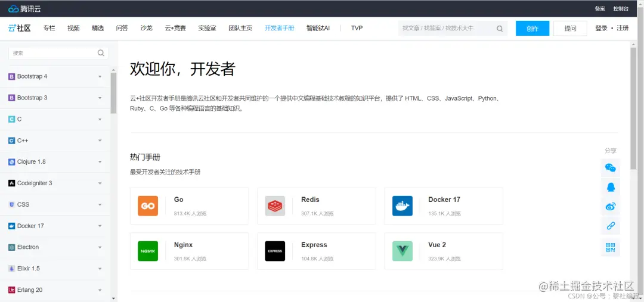The height and width of the screenshot is (302, 644).
Task: Select the 开发者手册 nav tab
Action: [279, 29]
